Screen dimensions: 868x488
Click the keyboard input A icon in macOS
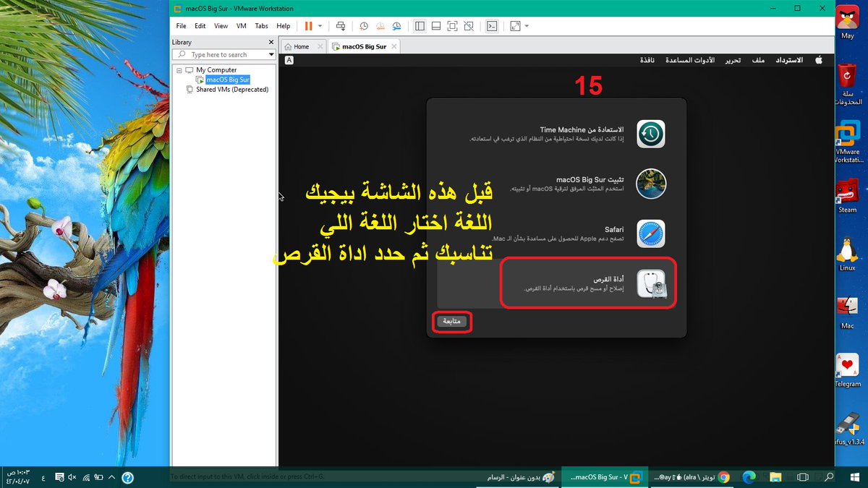(x=289, y=61)
